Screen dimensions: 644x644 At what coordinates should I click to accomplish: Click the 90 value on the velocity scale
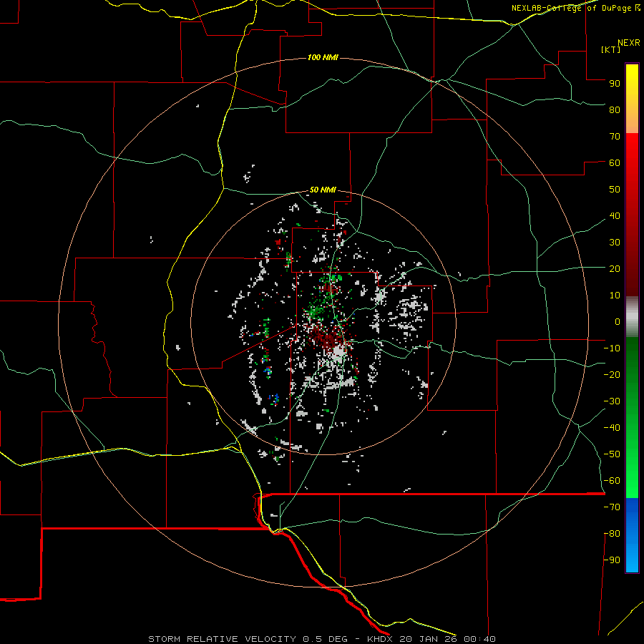click(615, 84)
